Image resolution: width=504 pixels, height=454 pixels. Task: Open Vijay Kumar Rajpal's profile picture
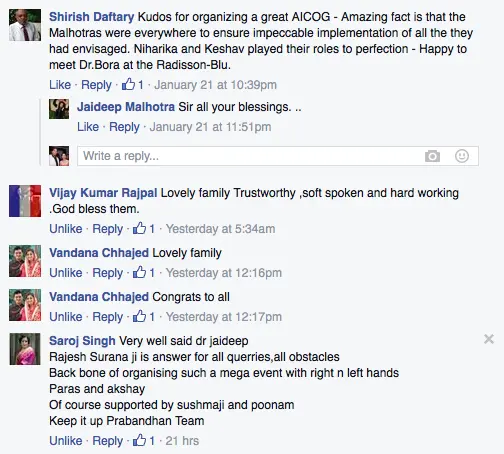click(25, 201)
